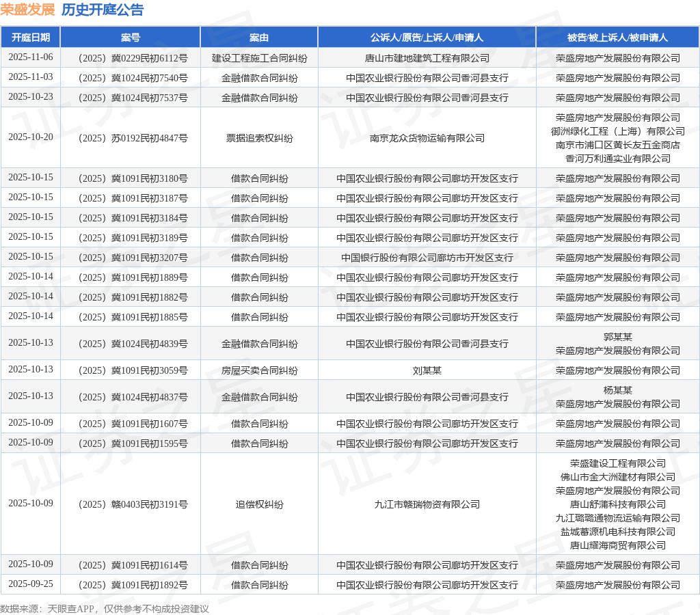This screenshot has width=700, height=615.
Task: Click date cell 2025-10-23
Action: 30,97
